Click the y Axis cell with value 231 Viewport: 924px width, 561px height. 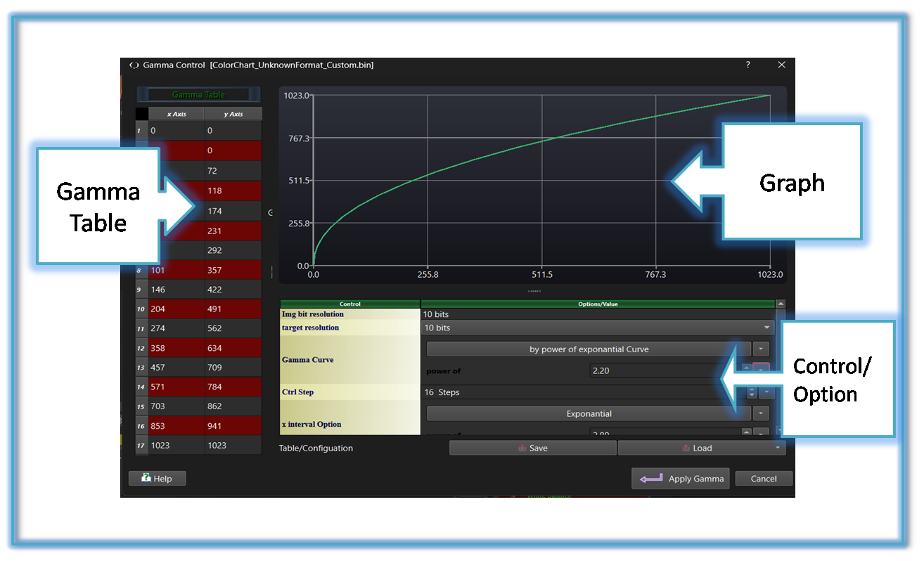click(x=233, y=231)
